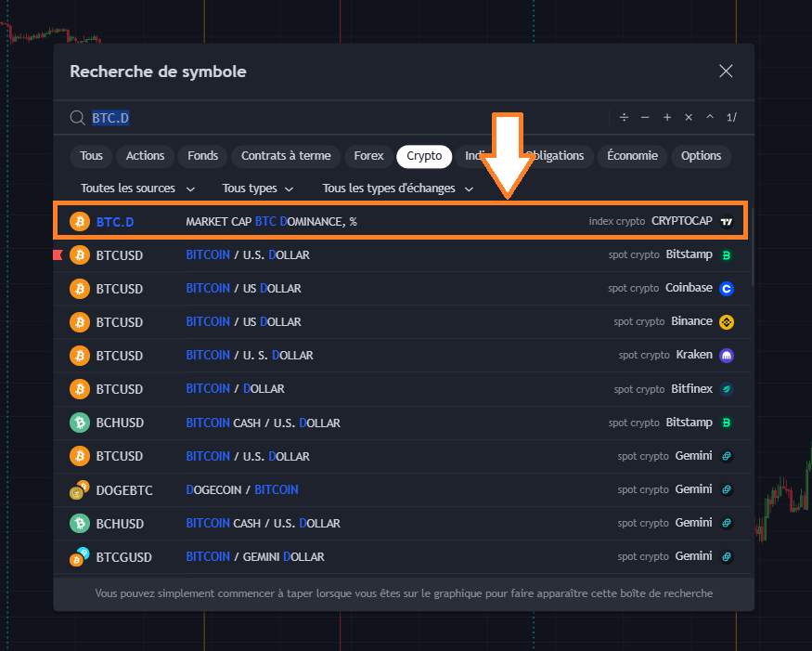
Task: Close the Recherche de symbole dialog
Action: pyautogui.click(x=726, y=71)
